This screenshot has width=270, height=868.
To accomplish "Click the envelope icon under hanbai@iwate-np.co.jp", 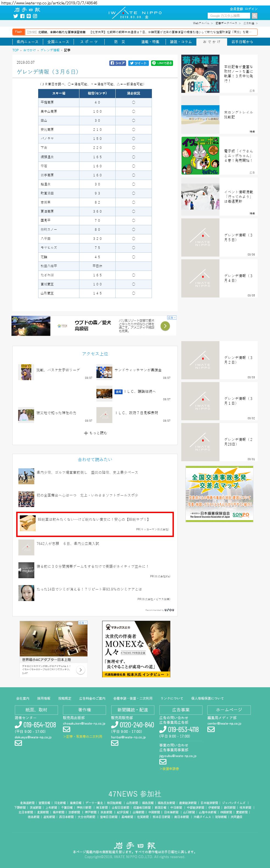I will 115,743.
